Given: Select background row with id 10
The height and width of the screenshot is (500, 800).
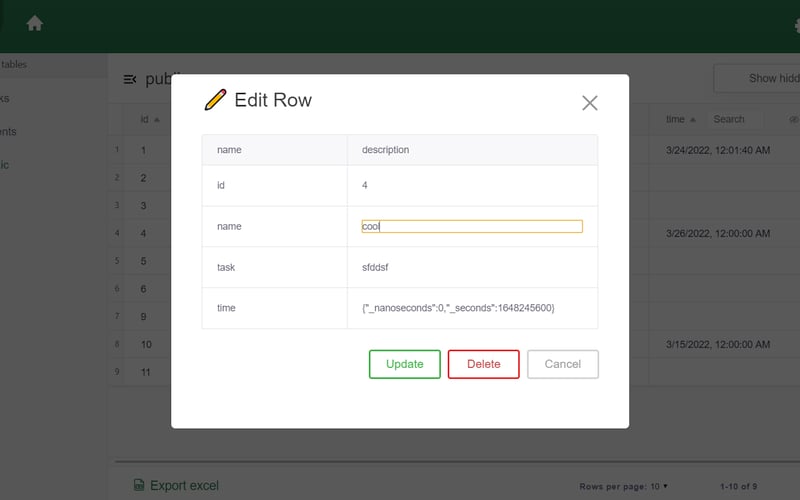Looking at the screenshot, I should pyautogui.click(x=146, y=344).
